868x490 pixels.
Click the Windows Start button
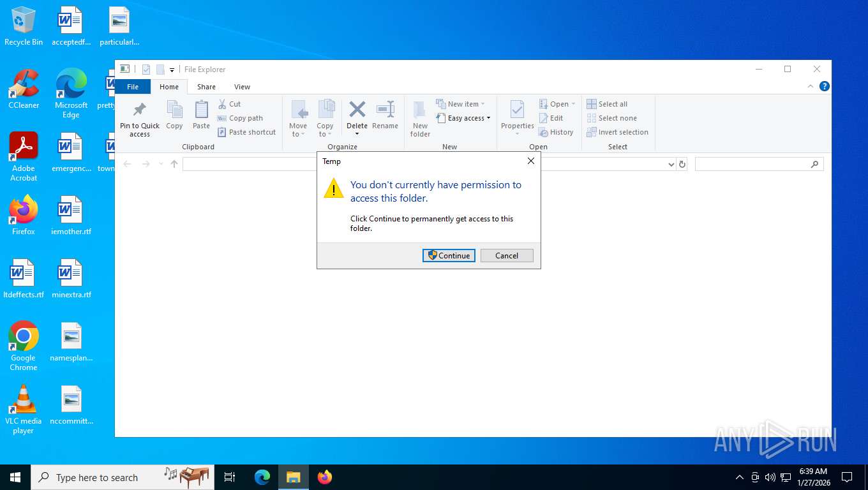(x=15, y=477)
